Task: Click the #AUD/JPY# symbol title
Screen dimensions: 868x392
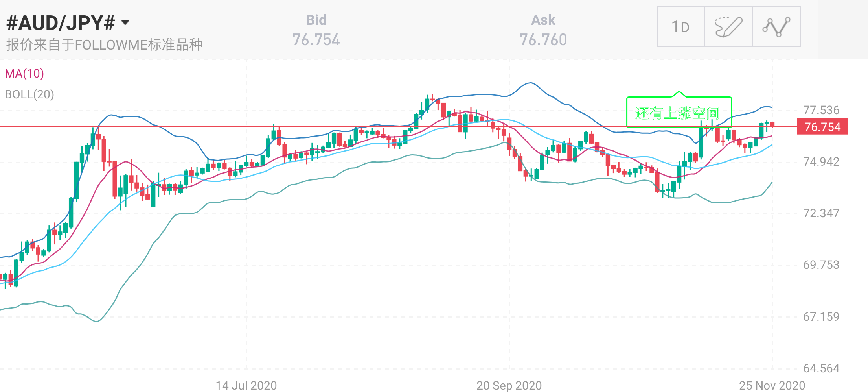Action: click(61, 23)
